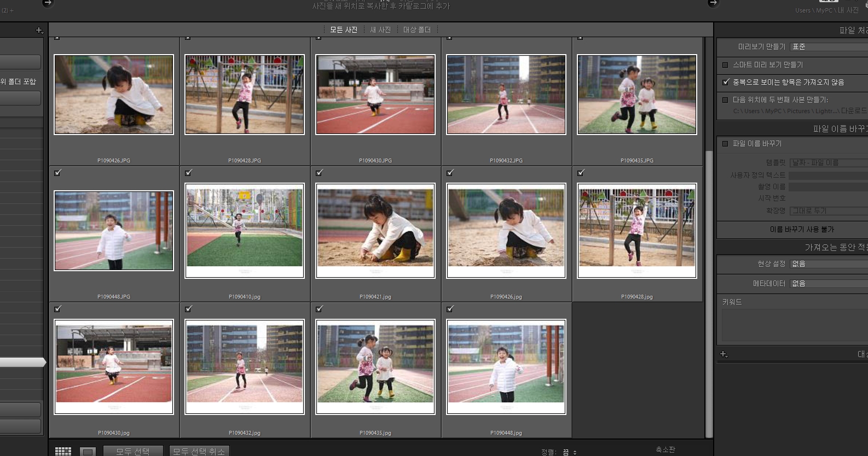Image resolution: width=868 pixels, height=456 pixels.
Task: Open the 정렬 sort order dropdown
Action: pos(569,452)
